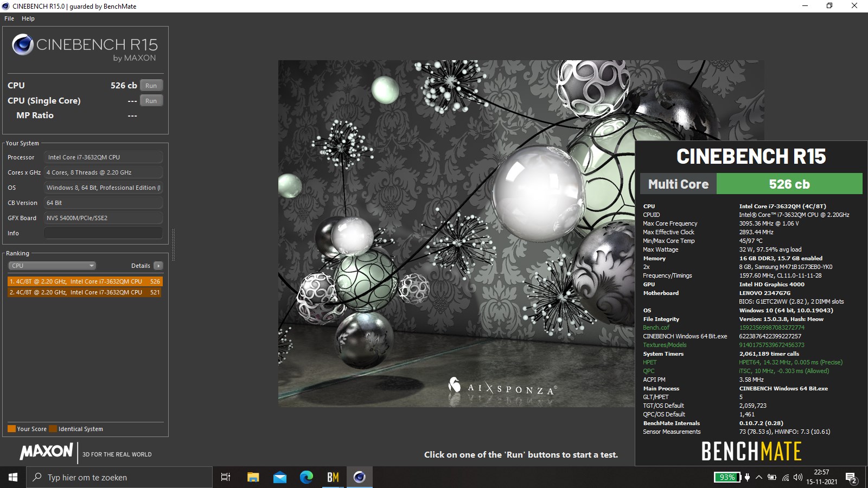Screen dimensions: 868x488
Task: Expand the Ranking CPU dropdown
Action: (52, 266)
